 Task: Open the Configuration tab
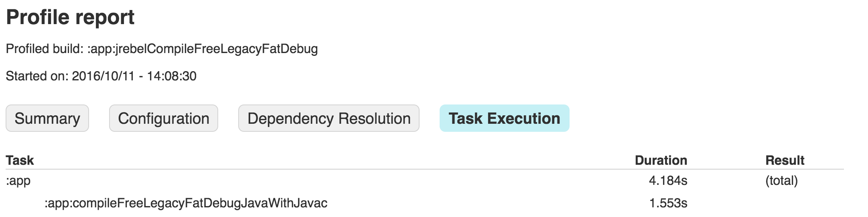[164, 119]
